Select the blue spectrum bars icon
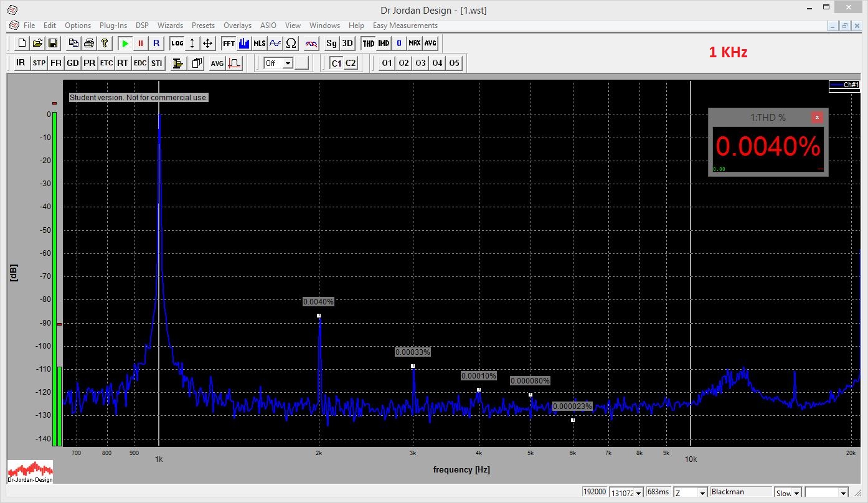 pyautogui.click(x=244, y=44)
